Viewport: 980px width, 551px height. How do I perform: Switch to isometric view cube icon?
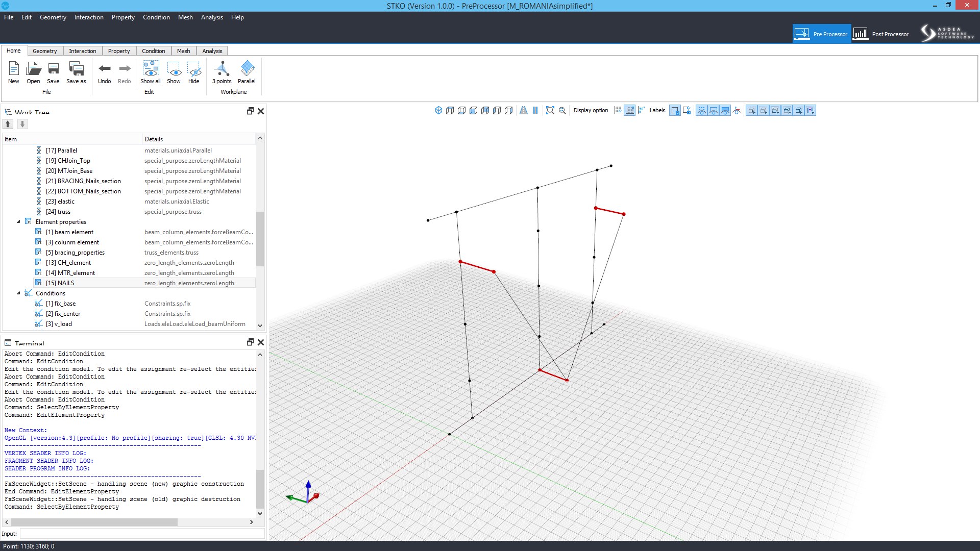(x=438, y=110)
